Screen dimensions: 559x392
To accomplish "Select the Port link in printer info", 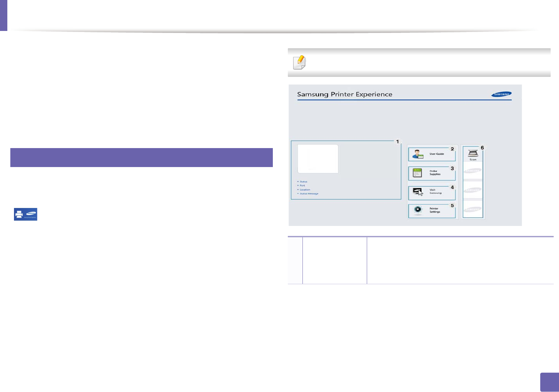I will click(x=302, y=186).
